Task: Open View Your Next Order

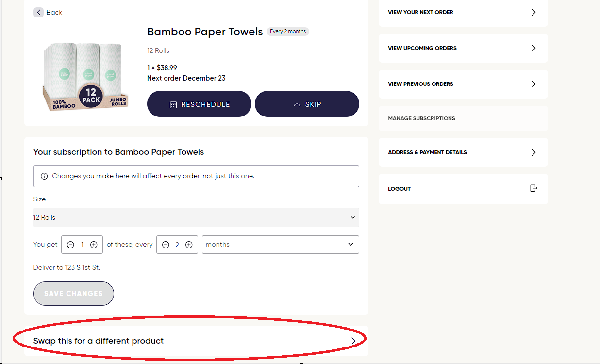Action: click(463, 12)
